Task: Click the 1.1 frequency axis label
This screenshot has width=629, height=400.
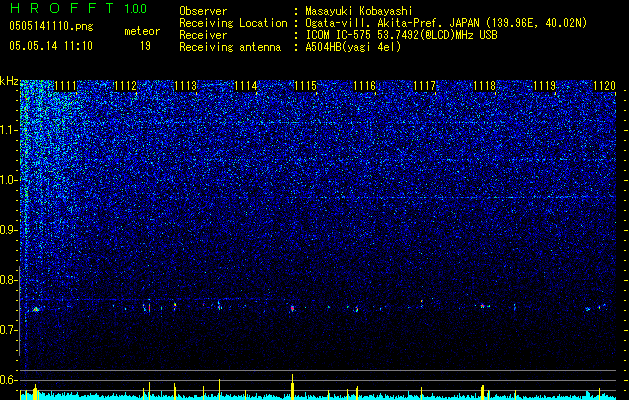Action: (9, 130)
